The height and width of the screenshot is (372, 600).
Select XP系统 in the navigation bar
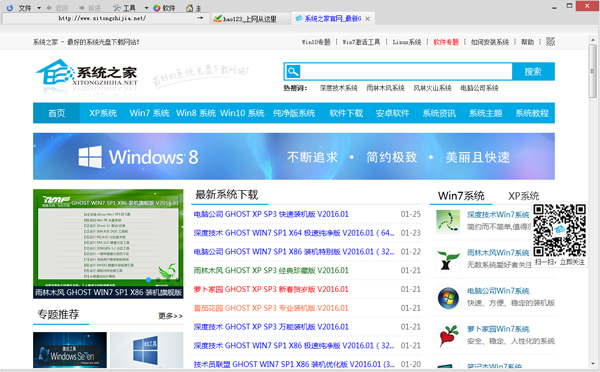(103, 113)
